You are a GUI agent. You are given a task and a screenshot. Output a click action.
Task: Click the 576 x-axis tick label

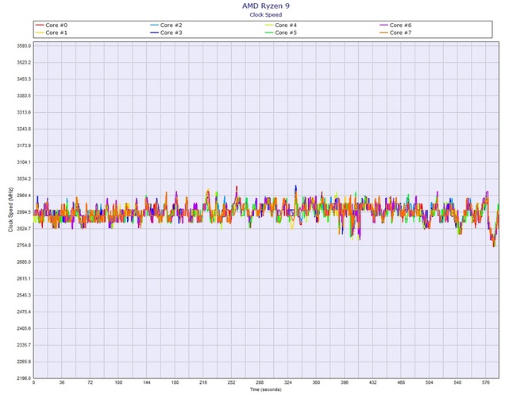(486, 382)
